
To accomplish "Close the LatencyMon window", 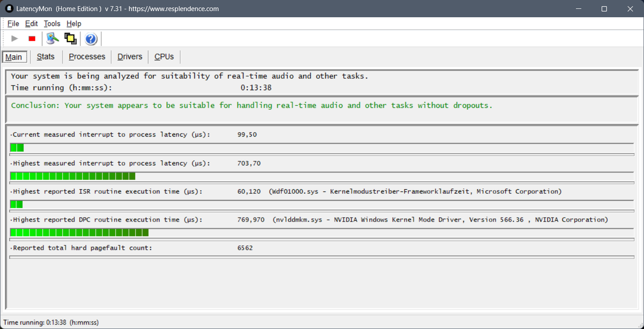I will [x=630, y=9].
